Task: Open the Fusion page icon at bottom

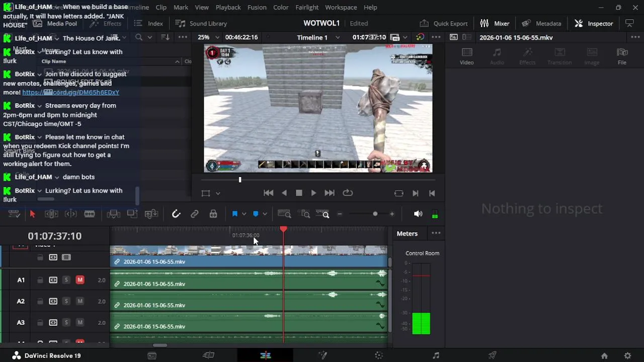Action: pos(323,355)
